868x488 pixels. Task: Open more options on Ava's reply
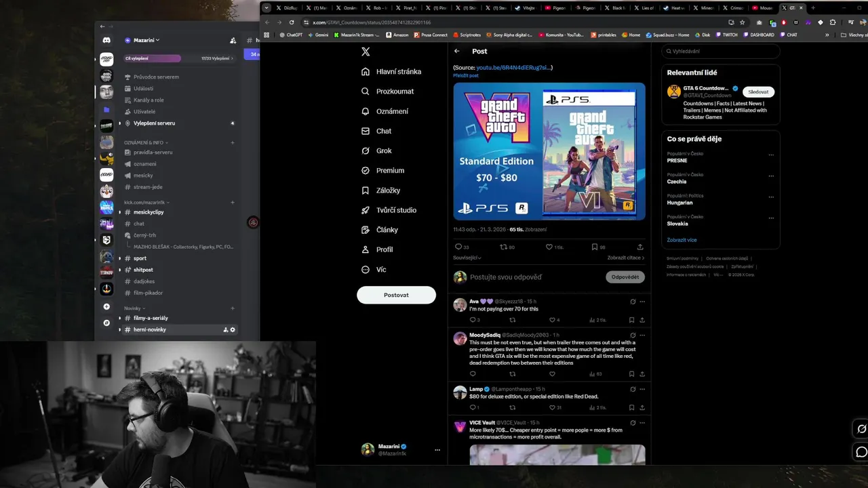pyautogui.click(x=642, y=302)
